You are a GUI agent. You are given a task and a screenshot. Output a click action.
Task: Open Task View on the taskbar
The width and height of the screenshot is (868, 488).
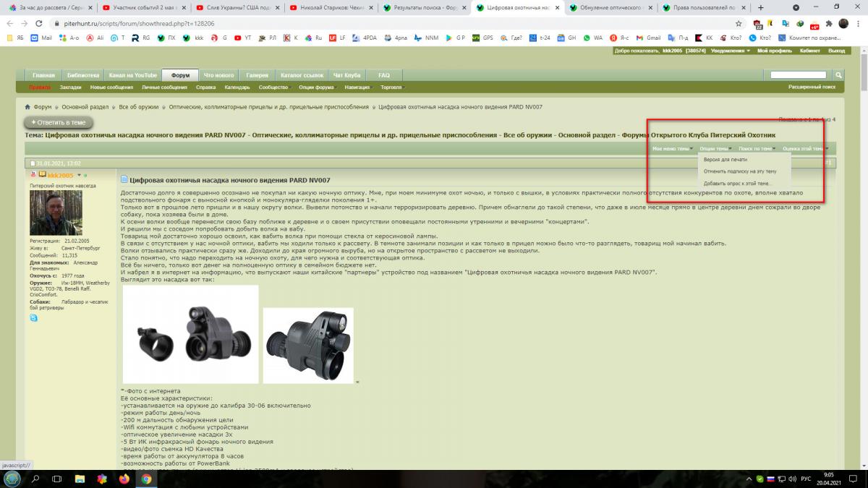tap(57, 479)
